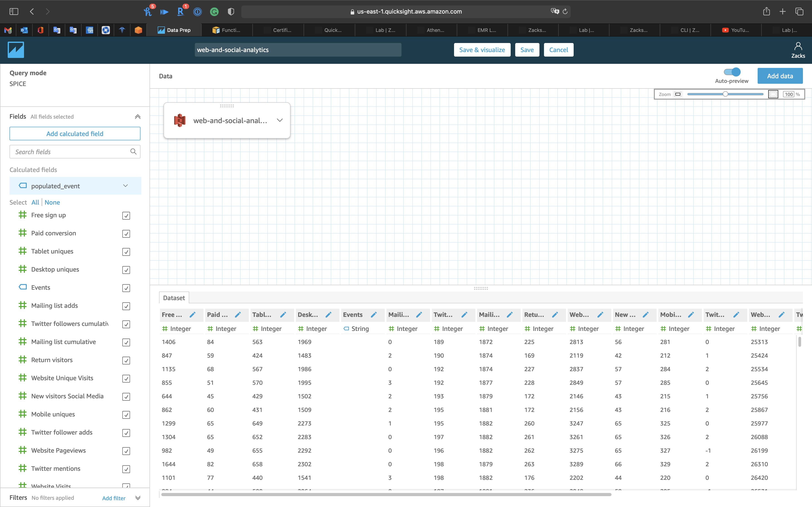Click the S3 icon on the dataset node
Viewport: 812px width, 507px height.
180,120
